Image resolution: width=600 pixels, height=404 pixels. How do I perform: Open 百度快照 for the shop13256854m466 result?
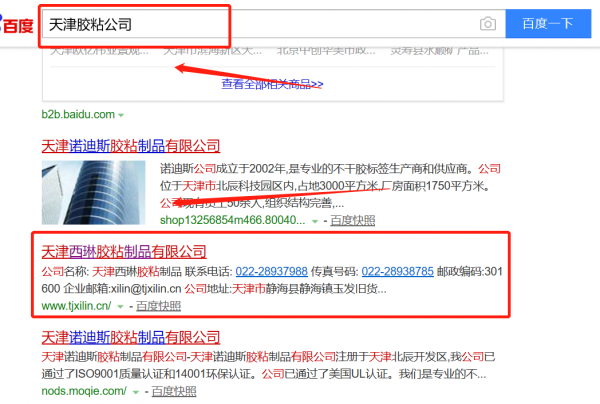click(353, 220)
